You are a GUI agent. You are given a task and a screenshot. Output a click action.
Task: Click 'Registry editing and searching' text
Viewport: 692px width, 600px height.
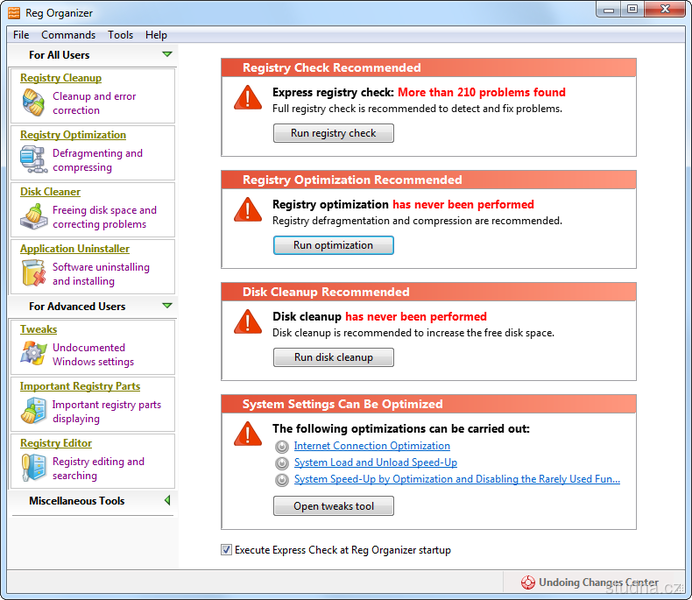(x=98, y=469)
